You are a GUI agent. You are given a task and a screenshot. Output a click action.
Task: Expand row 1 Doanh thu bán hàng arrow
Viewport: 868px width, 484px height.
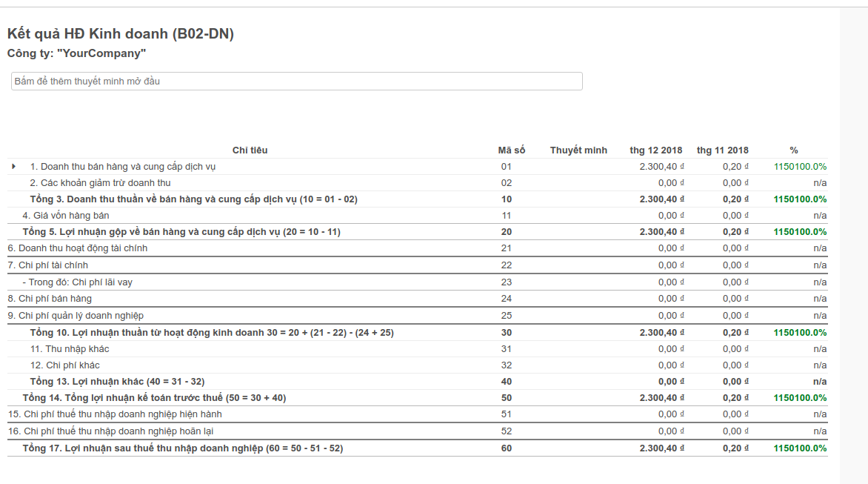[13, 166]
